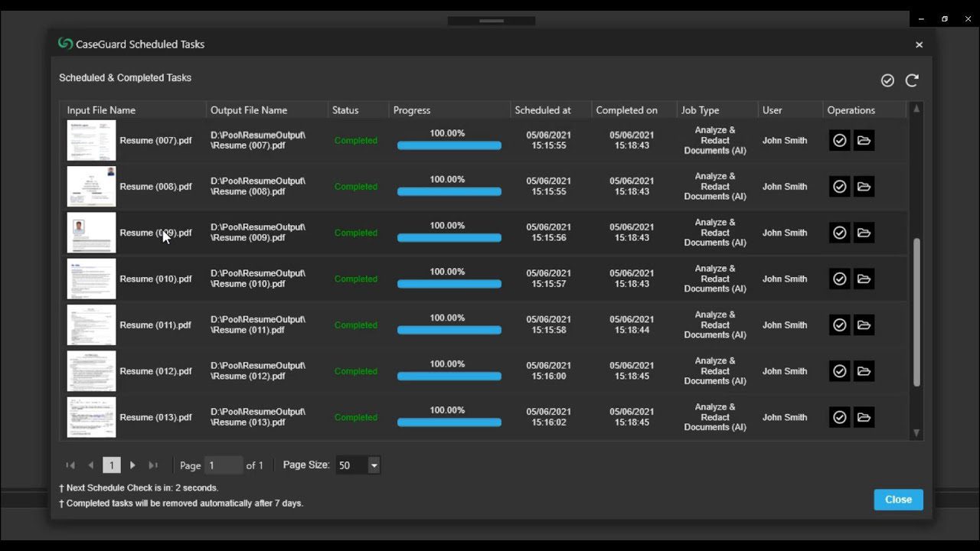Image resolution: width=980 pixels, height=551 pixels.
Task: Click the scrollbar down arrow
Action: click(x=916, y=433)
